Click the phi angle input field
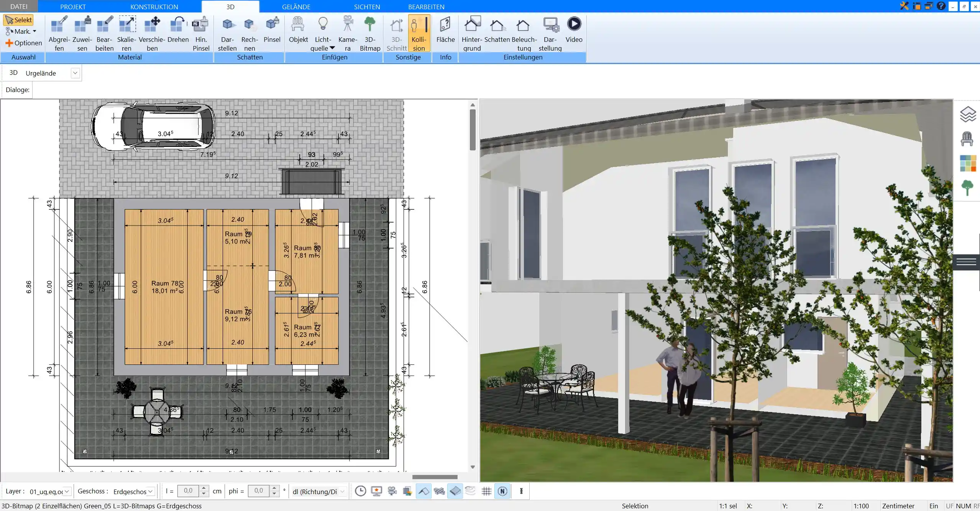Viewport: 980px width, 511px height. pos(259,491)
